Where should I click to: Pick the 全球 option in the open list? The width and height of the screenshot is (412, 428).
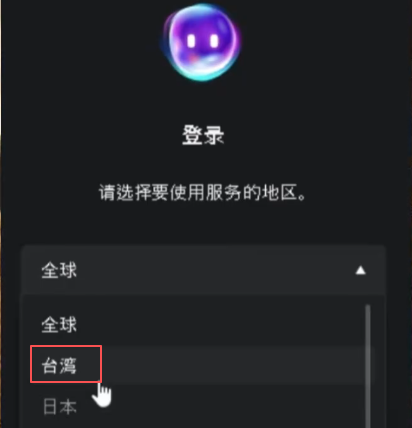[x=59, y=324]
